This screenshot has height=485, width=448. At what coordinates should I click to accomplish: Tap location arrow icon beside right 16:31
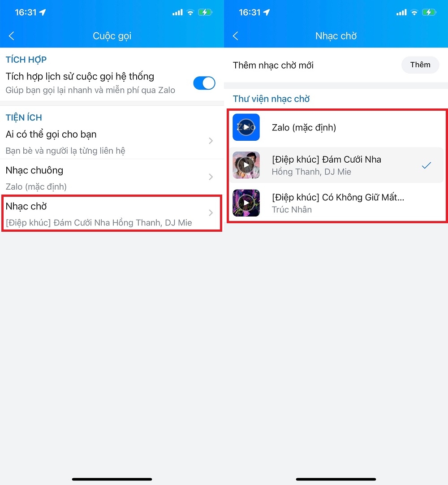point(267,12)
